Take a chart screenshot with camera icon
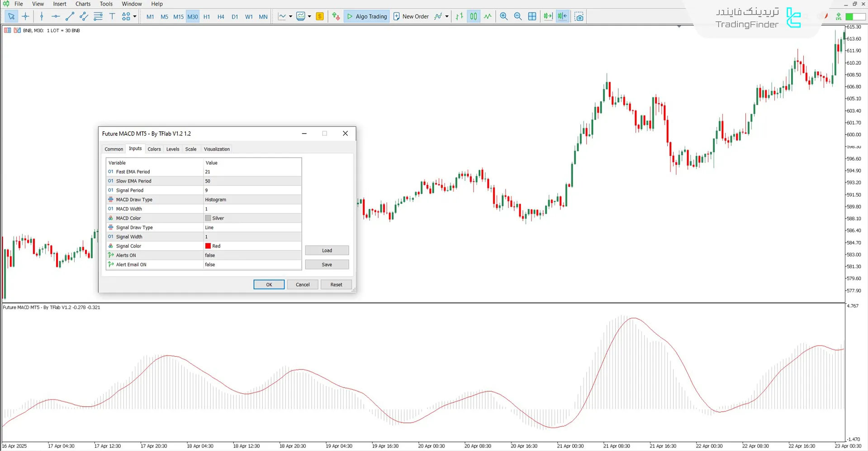Image resolution: width=868 pixels, height=451 pixels. (x=579, y=17)
